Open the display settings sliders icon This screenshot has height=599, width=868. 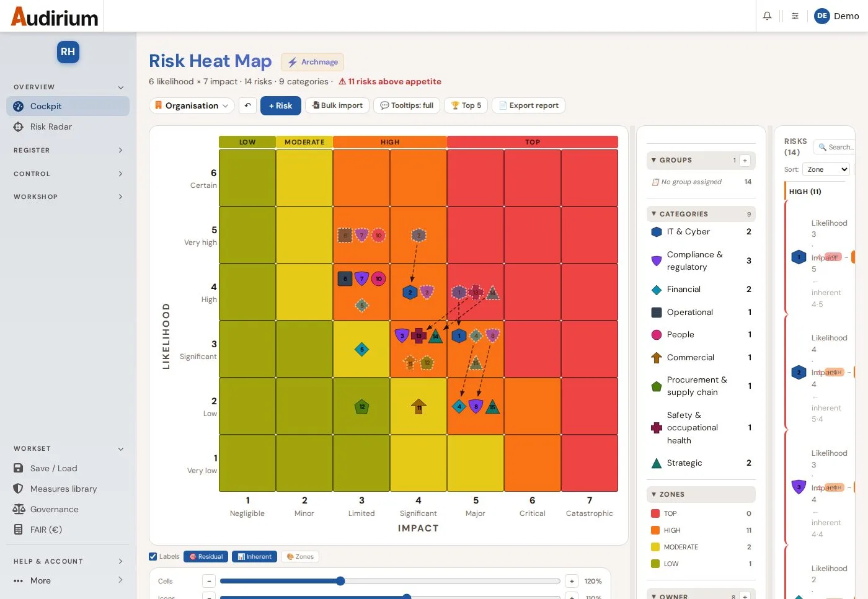click(x=795, y=16)
